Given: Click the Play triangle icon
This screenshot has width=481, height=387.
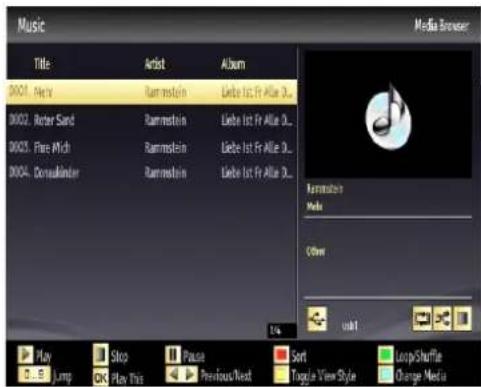Looking at the screenshot, I should [26, 355].
